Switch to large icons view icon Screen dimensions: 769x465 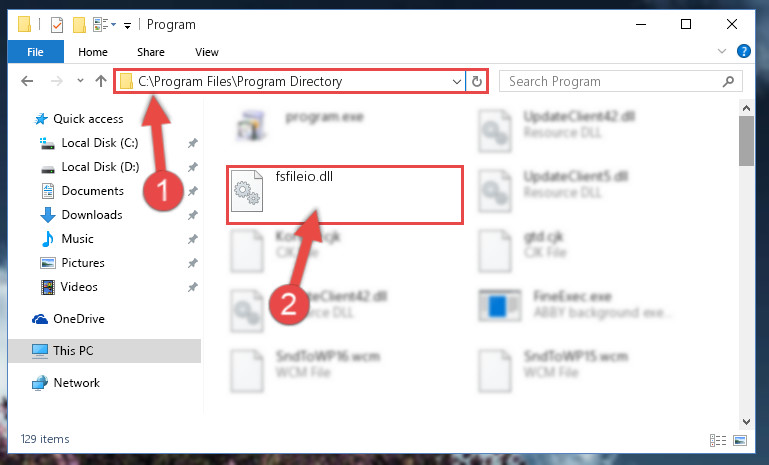pos(740,440)
